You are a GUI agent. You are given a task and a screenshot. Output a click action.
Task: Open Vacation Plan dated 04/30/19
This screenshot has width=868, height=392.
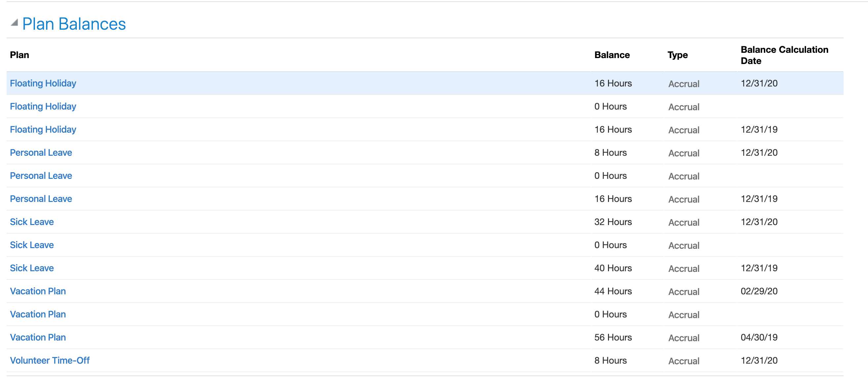(38, 337)
